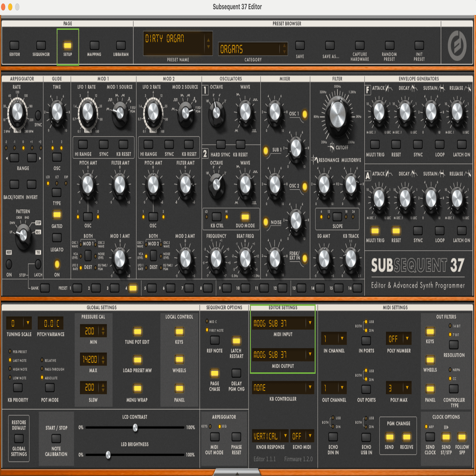Click Restore Default Global Settings

point(19,438)
